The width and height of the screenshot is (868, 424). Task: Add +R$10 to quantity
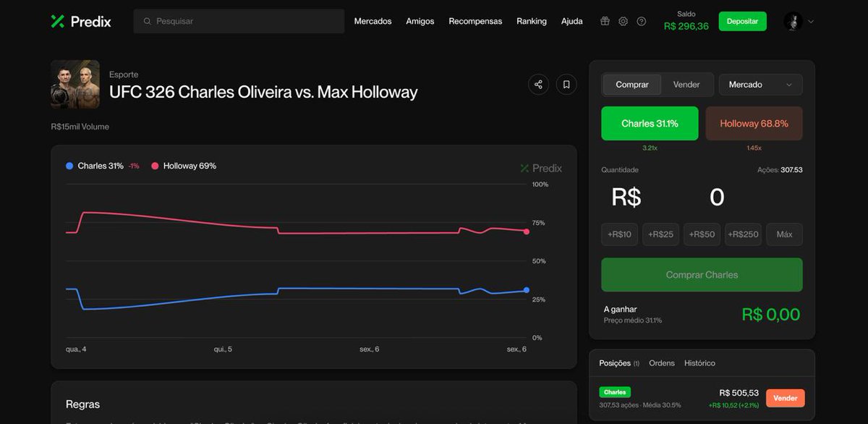click(620, 234)
